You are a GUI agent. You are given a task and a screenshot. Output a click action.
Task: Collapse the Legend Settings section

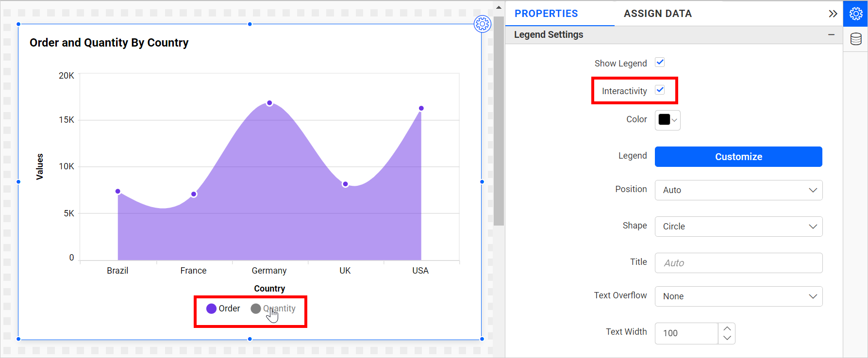pos(831,35)
